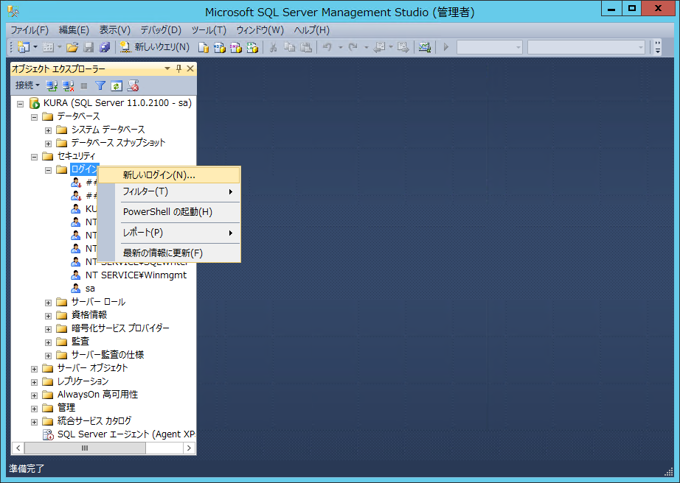Open the toolbar options overflow arrow
The height and width of the screenshot is (483, 680).
coord(658,47)
